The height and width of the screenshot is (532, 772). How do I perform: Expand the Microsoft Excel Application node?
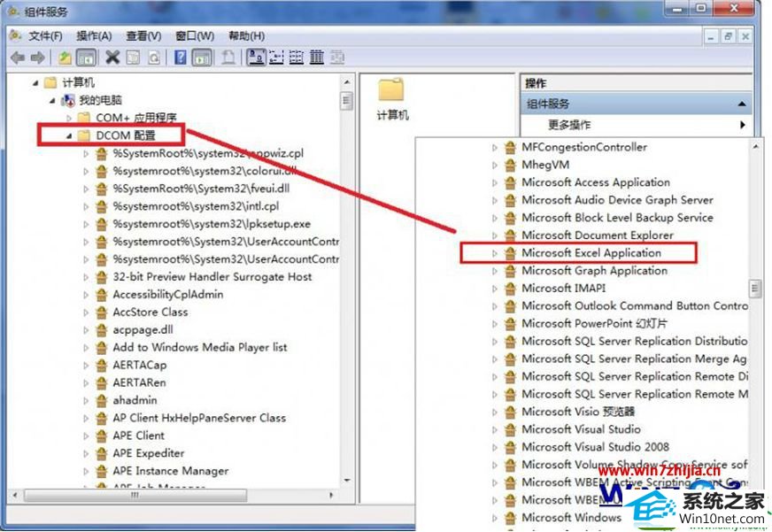(x=495, y=253)
